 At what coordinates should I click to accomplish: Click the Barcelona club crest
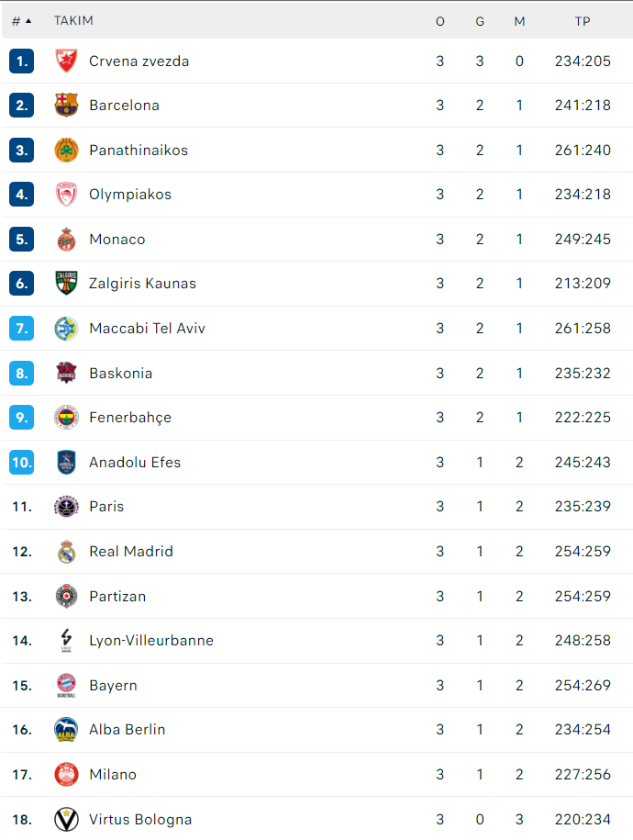[x=66, y=105]
